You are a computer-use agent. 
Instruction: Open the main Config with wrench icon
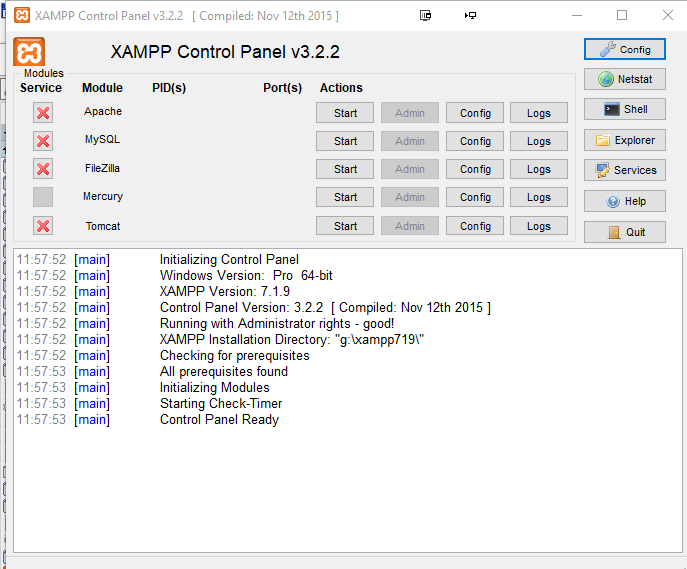click(625, 49)
